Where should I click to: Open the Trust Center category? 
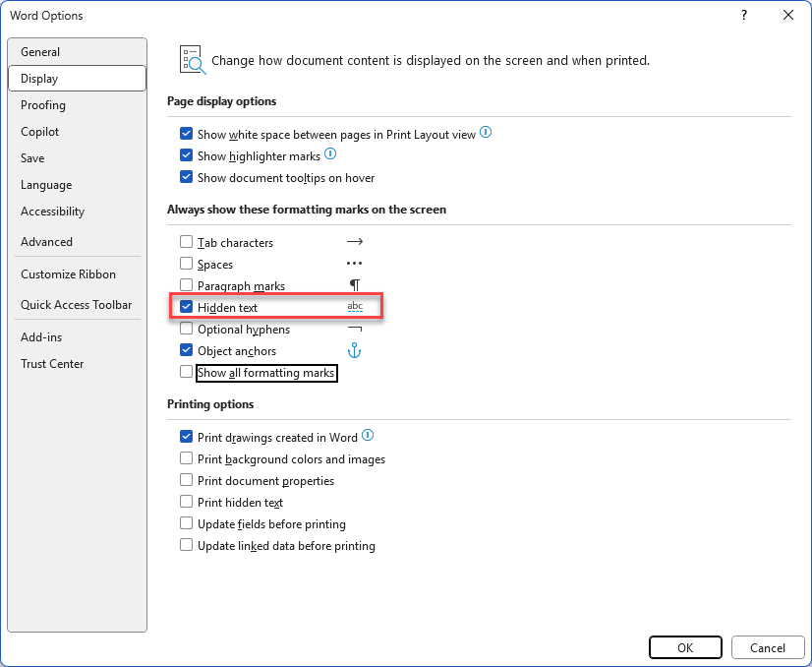(77, 364)
